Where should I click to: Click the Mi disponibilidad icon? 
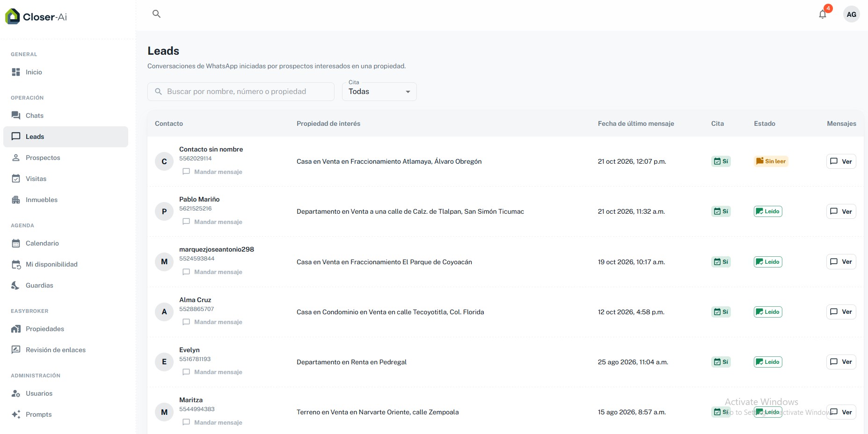[x=16, y=264]
